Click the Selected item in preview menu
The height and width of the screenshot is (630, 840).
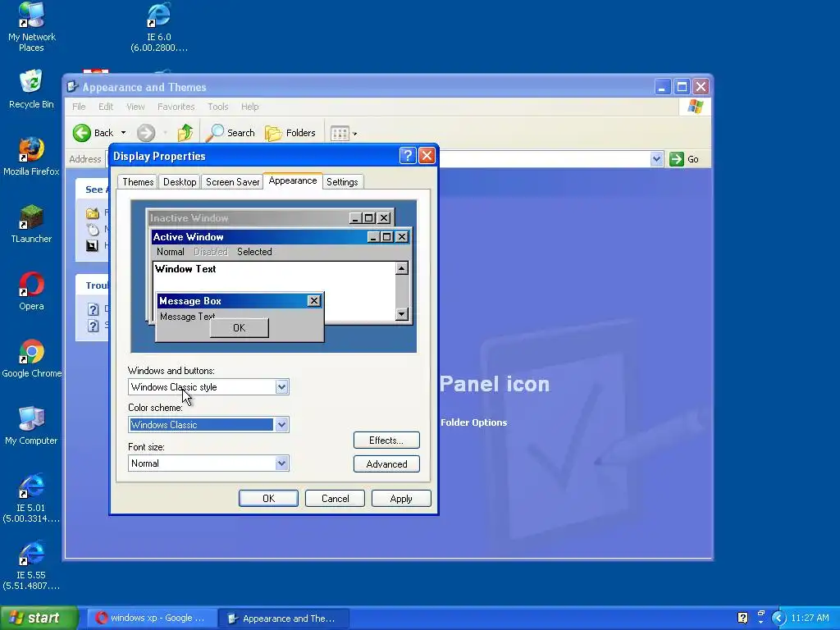click(254, 252)
